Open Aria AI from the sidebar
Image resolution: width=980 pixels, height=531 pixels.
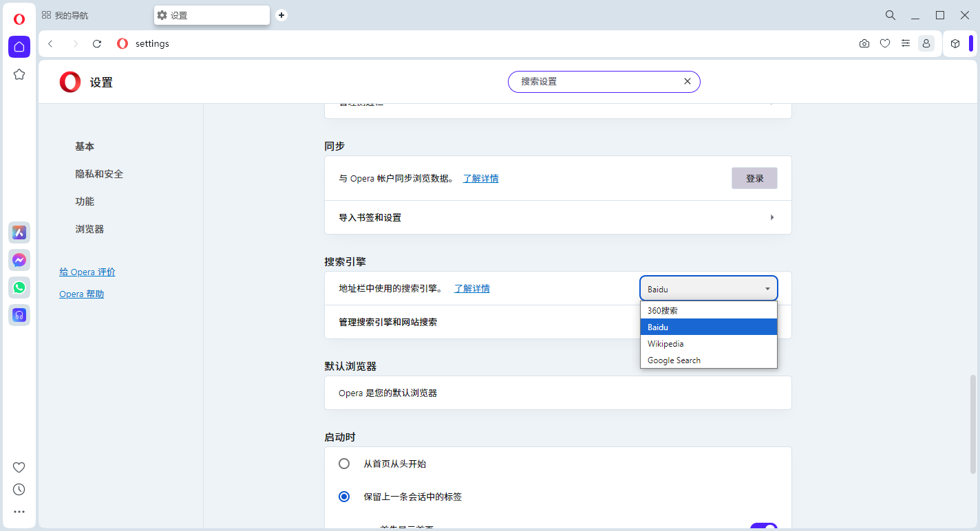click(x=19, y=232)
